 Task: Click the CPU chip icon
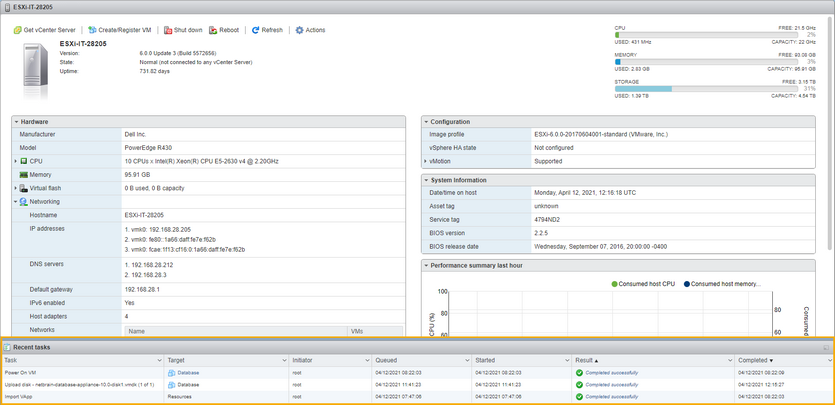[23, 161]
